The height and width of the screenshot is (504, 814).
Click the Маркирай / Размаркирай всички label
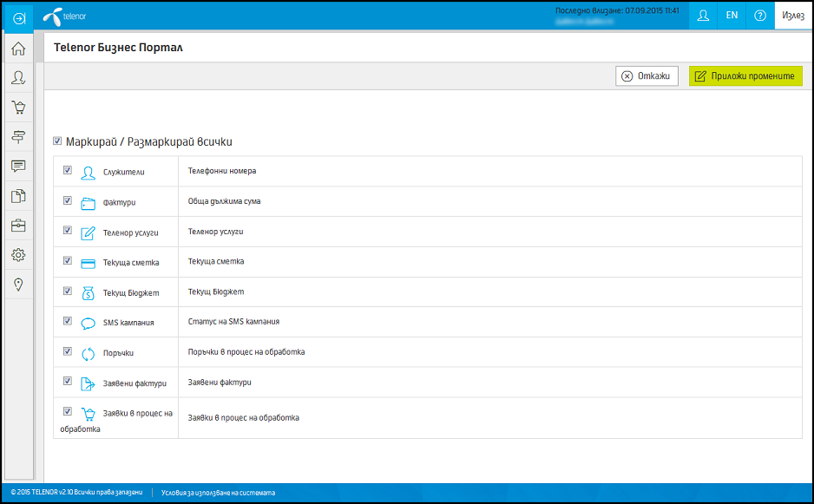[x=149, y=141]
